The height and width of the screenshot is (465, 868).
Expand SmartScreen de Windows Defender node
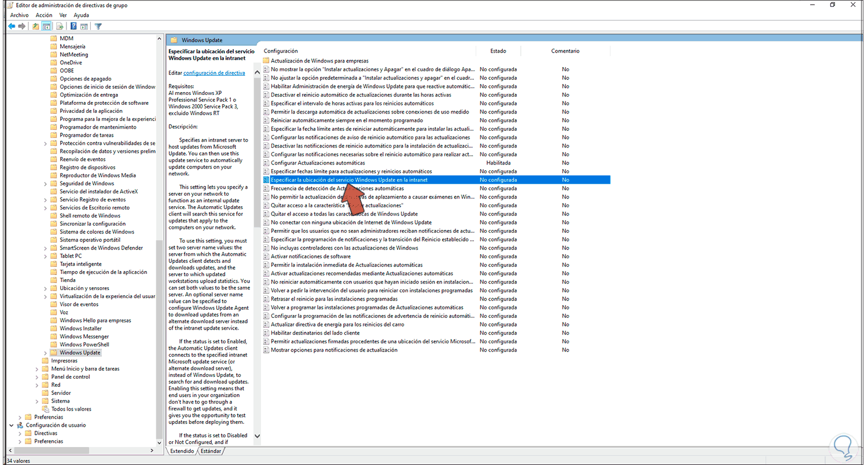(x=46, y=248)
